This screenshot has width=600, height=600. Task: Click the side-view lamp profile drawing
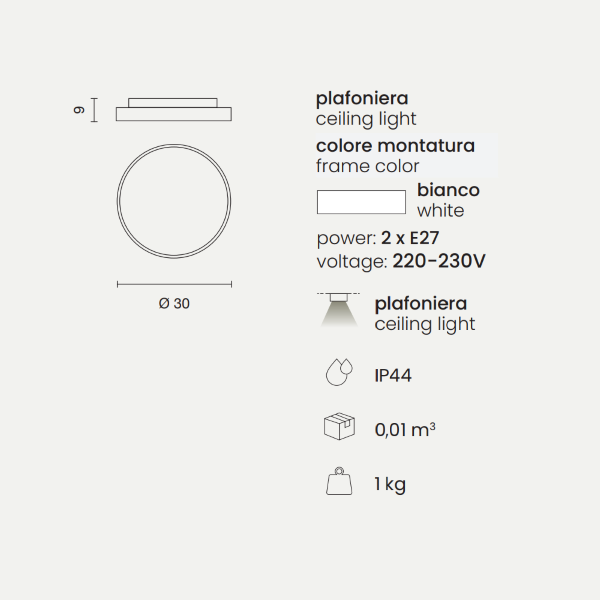pos(175,109)
